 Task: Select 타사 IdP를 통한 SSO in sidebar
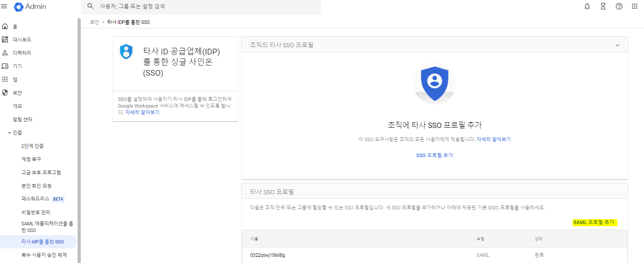[39, 242]
